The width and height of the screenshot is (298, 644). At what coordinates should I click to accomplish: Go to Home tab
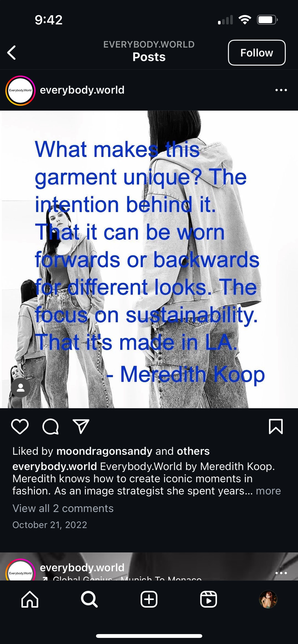click(30, 599)
